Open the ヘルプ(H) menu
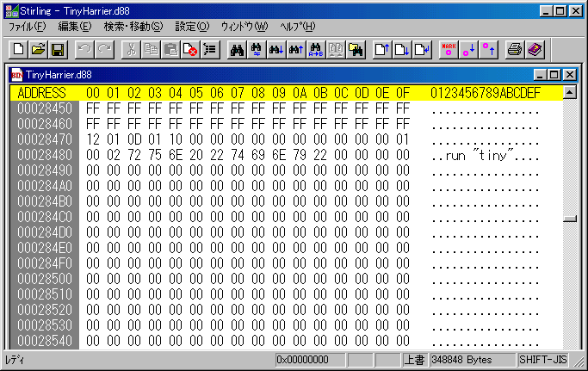588x371 pixels. [298, 27]
